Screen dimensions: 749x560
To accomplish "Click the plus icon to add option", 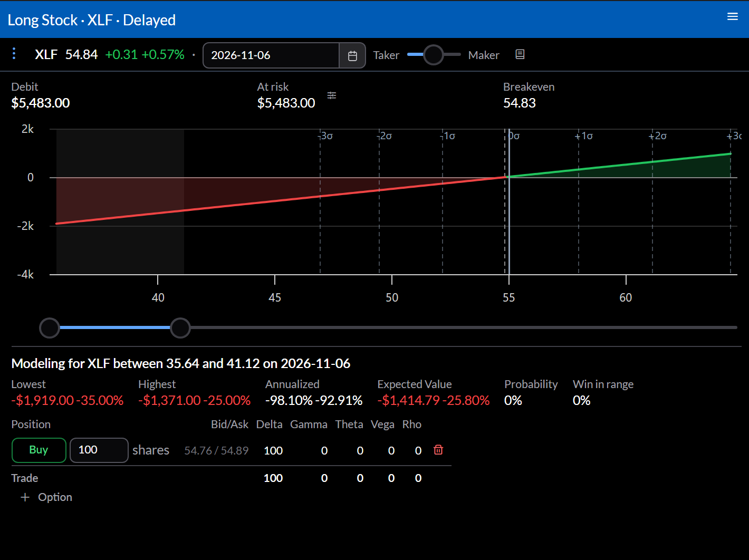I will 25,497.
